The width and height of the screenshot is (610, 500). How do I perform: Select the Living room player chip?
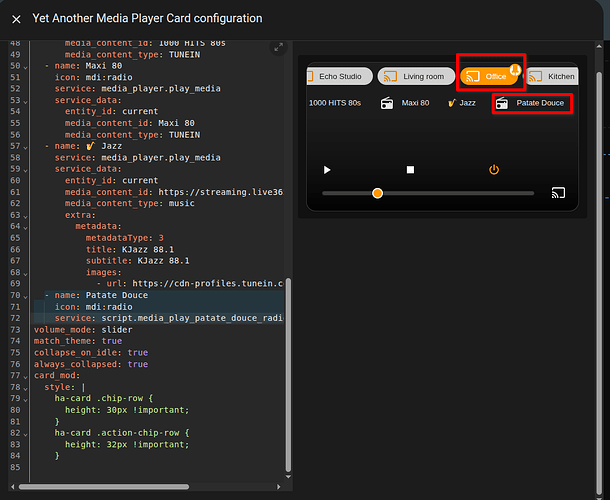pos(416,76)
